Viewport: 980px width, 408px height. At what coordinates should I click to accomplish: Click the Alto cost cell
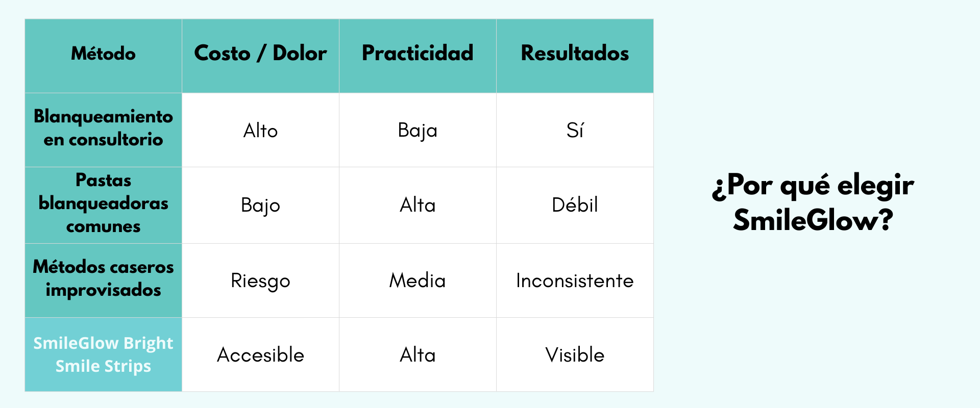260,131
